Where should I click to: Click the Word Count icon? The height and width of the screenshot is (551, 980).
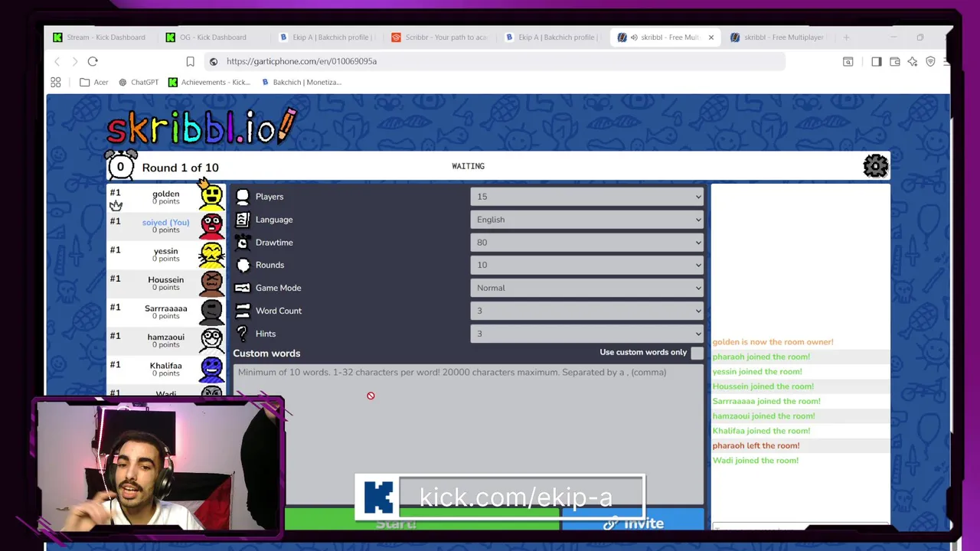(x=242, y=311)
